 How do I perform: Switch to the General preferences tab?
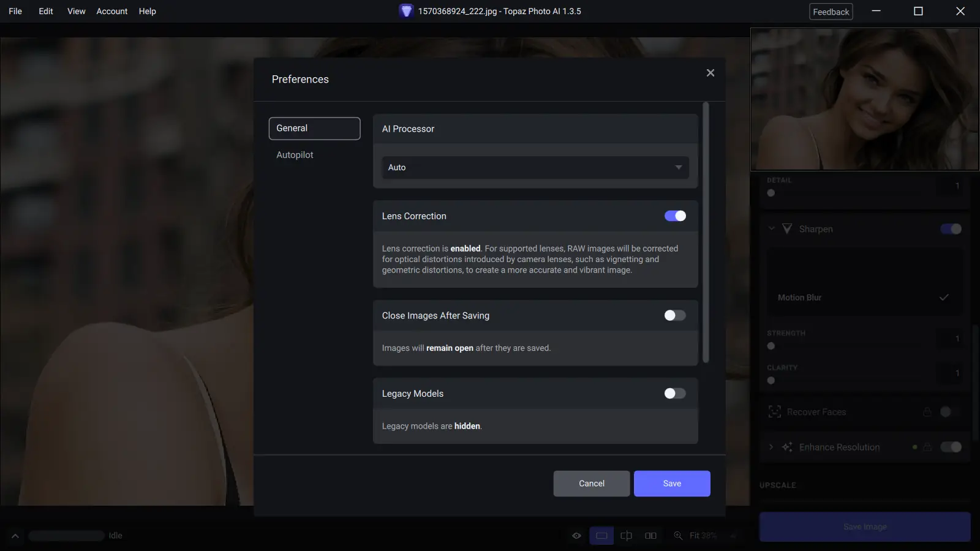click(x=315, y=129)
